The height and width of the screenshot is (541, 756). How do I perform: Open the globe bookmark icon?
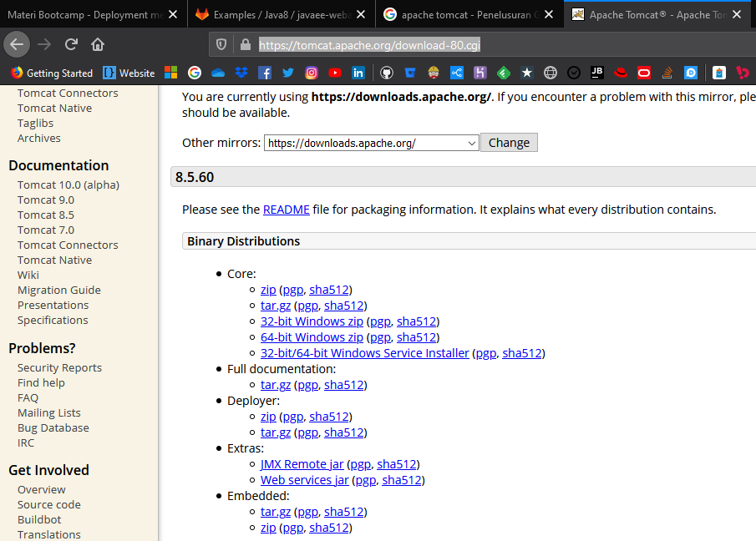point(551,73)
